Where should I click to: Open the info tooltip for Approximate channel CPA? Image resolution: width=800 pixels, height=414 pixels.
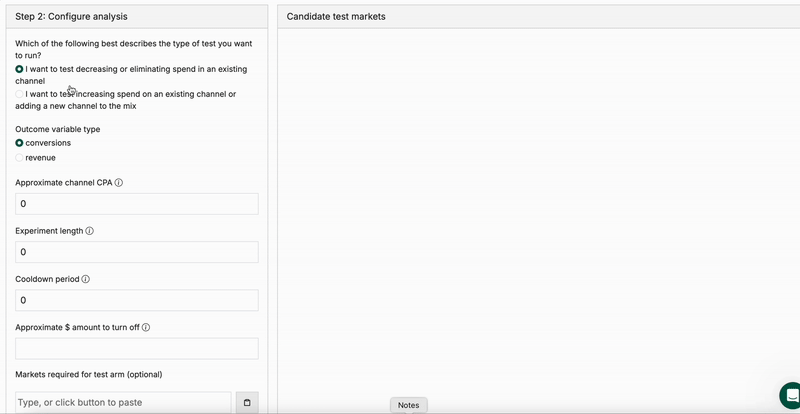[x=119, y=183]
